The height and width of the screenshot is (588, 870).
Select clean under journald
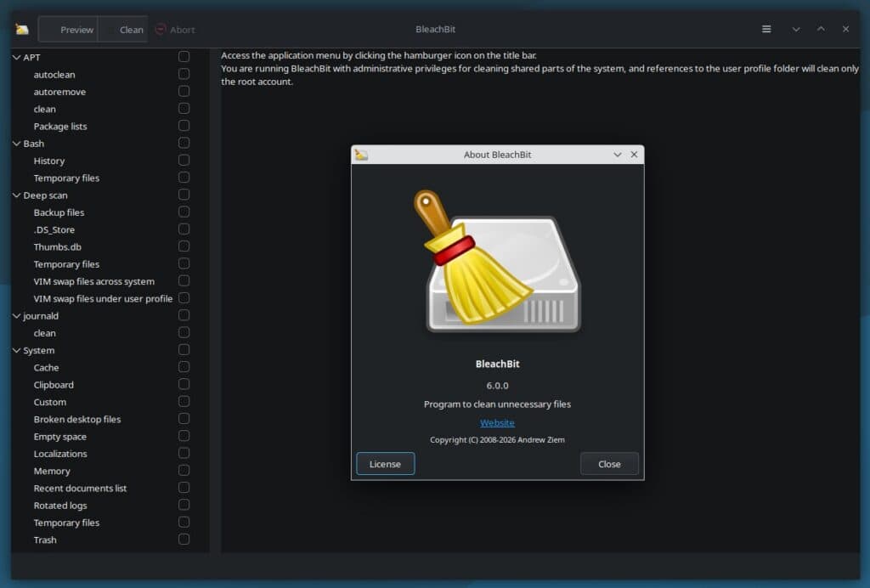45,332
